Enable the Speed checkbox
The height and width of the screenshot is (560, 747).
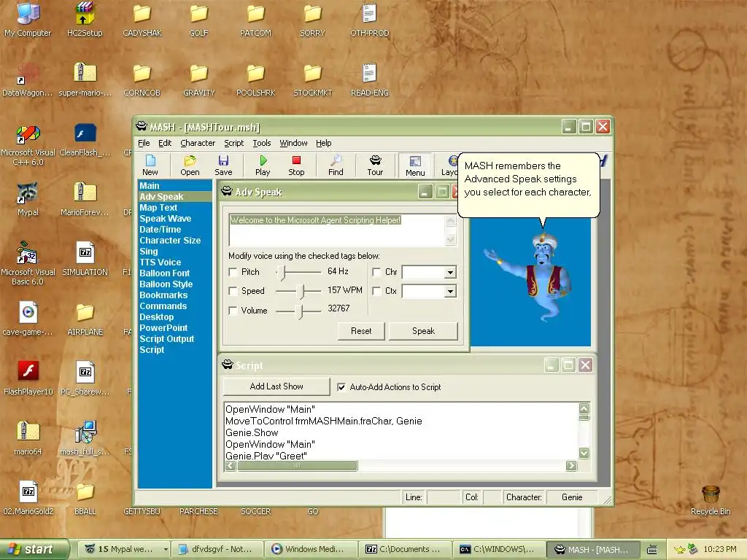coord(233,291)
